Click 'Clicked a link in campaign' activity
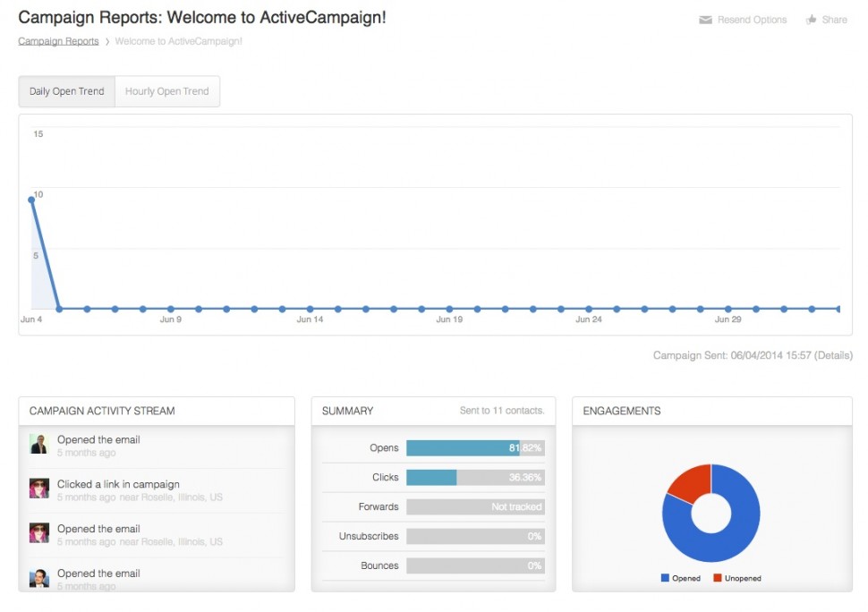Viewport: 868px width, 612px height. pyautogui.click(x=118, y=484)
